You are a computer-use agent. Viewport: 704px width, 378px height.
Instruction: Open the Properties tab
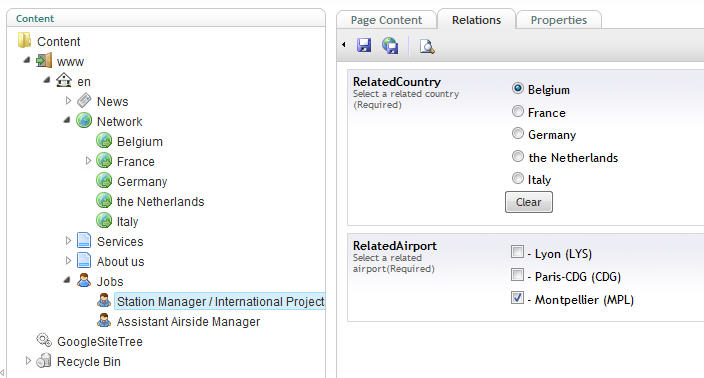coord(559,20)
